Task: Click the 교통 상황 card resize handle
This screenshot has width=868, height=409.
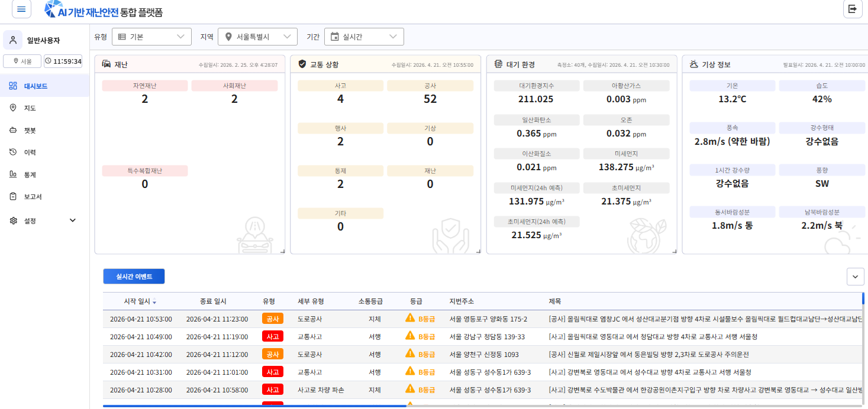Action: 477,251
